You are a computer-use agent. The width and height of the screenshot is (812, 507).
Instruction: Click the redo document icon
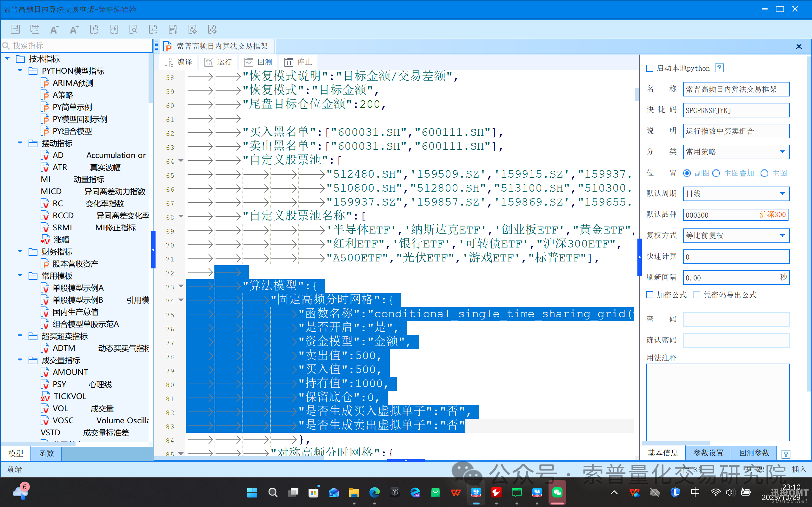114,29
